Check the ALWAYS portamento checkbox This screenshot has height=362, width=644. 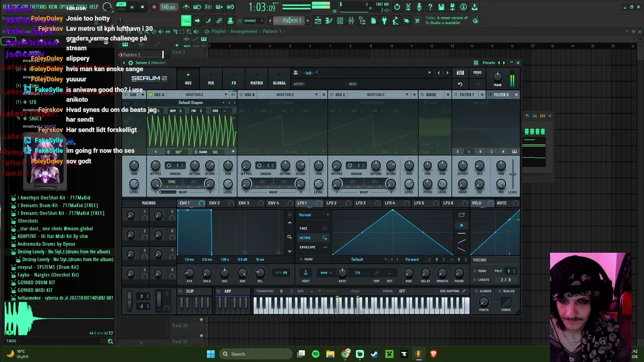[x=476, y=291]
